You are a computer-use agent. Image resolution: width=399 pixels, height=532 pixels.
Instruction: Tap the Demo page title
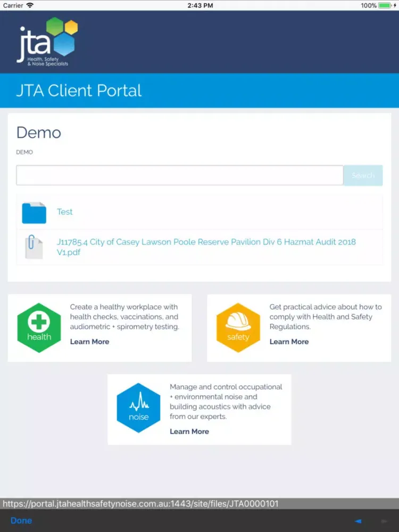[x=39, y=132]
